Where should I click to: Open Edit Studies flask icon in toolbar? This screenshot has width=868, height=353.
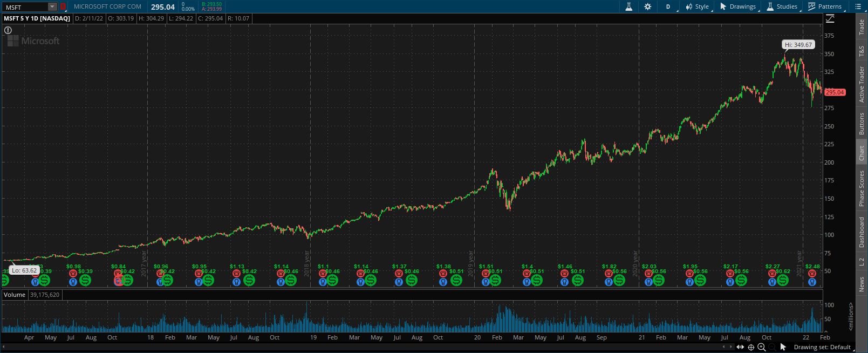tap(628, 6)
